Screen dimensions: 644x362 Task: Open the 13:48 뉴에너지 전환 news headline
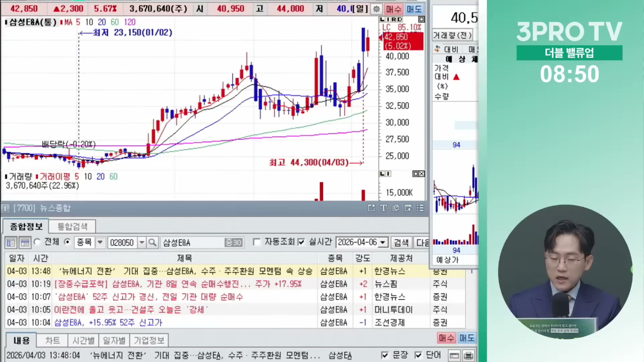click(185, 271)
